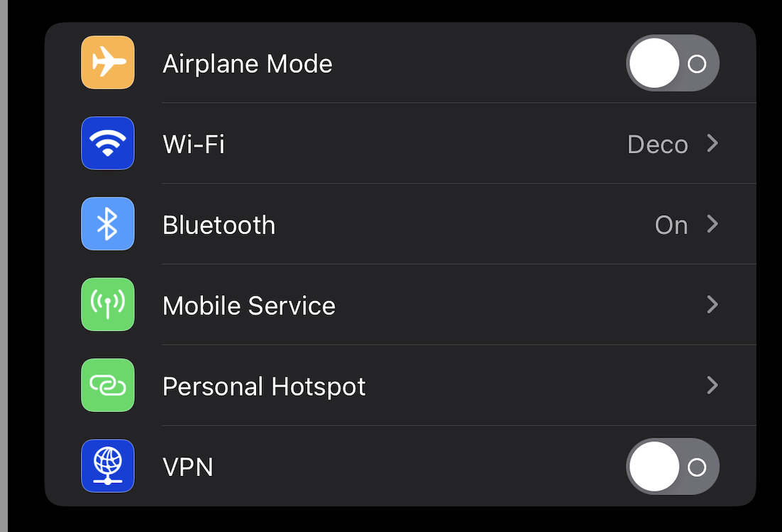Turn on the VPN switch
782x532 pixels.
[x=672, y=467]
